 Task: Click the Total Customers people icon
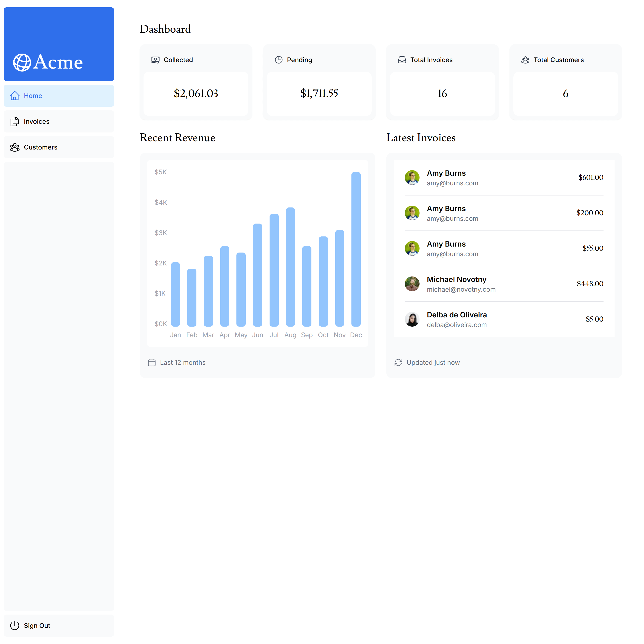525,60
